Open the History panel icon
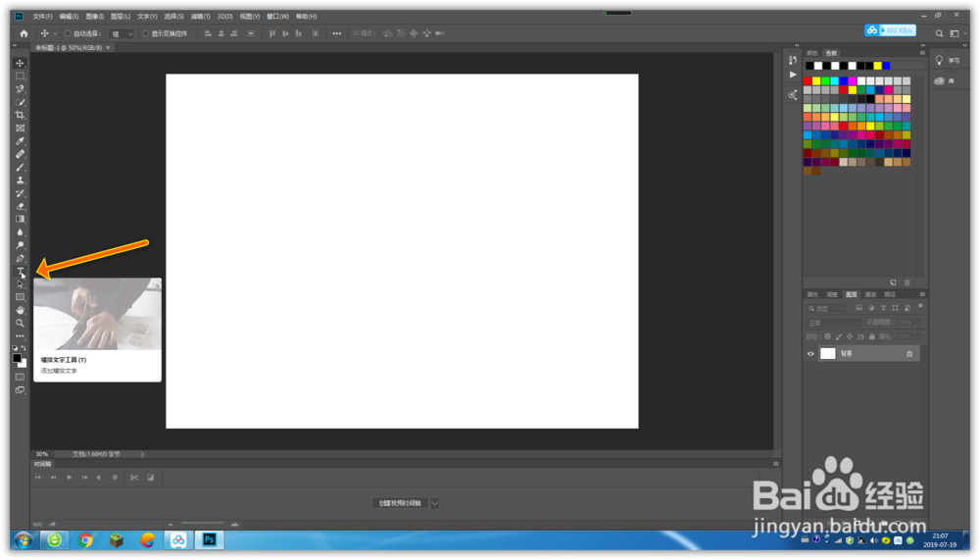This screenshot has width=980, height=560. tap(793, 60)
